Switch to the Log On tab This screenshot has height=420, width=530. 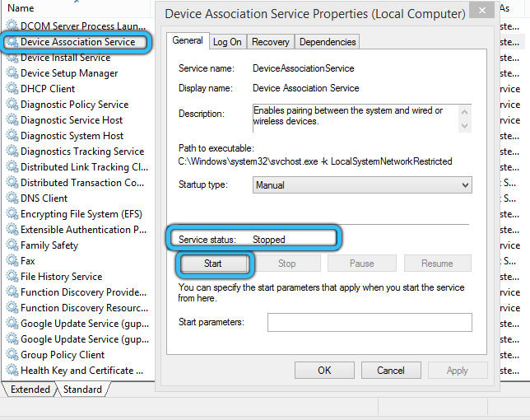click(227, 42)
